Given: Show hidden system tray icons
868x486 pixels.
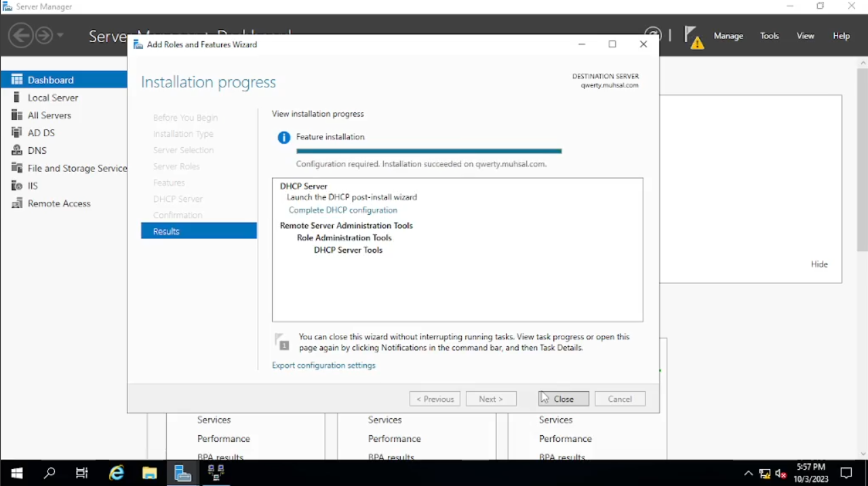Looking at the screenshot, I should (748, 474).
